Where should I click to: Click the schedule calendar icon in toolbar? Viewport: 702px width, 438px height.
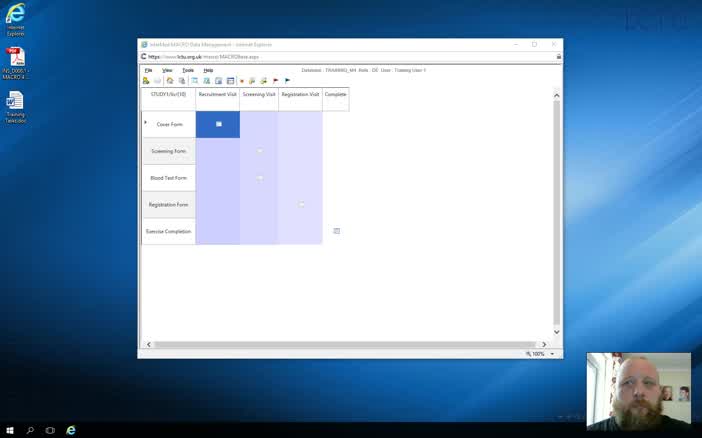[x=231, y=81]
